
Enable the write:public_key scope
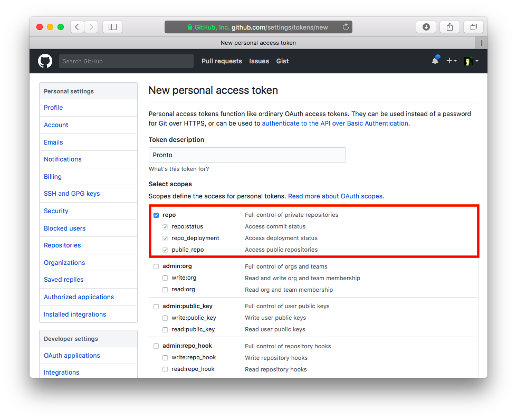pyautogui.click(x=165, y=318)
